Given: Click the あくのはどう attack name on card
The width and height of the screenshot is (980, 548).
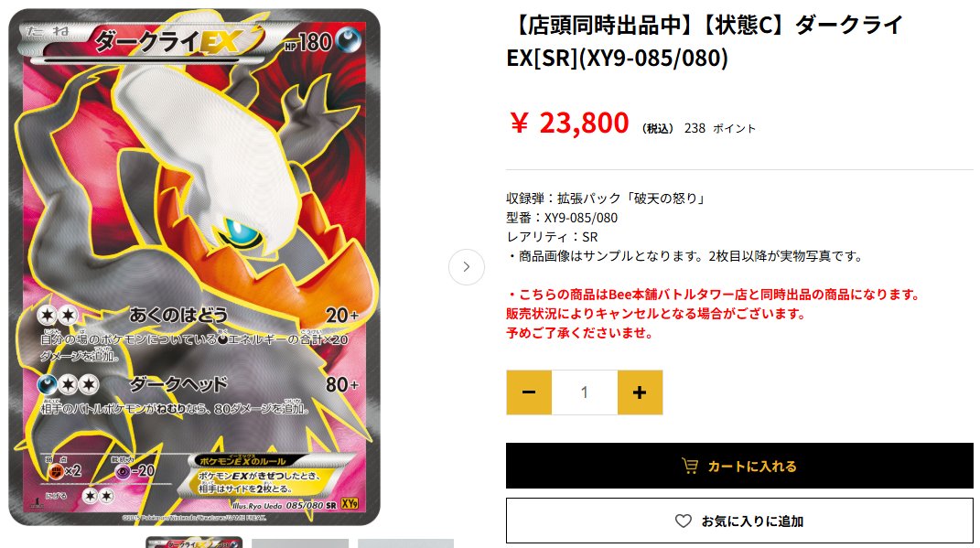Looking at the screenshot, I should pyautogui.click(x=178, y=315).
